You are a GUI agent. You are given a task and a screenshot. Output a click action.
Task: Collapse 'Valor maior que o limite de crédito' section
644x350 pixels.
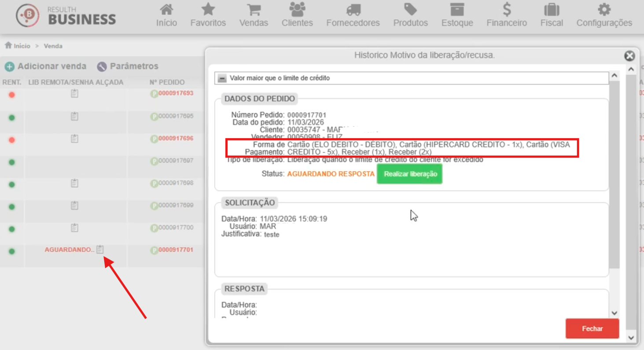click(x=222, y=78)
